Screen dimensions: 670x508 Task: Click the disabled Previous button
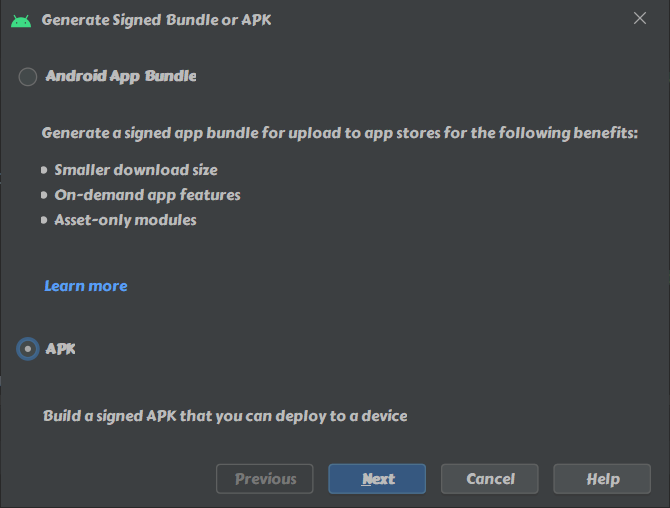click(264, 479)
